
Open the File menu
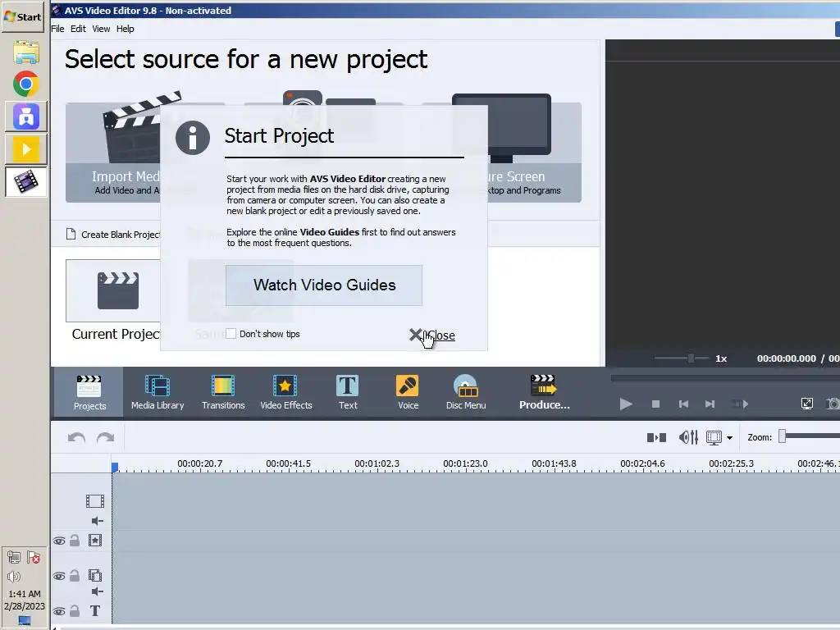click(x=57, y=29)
